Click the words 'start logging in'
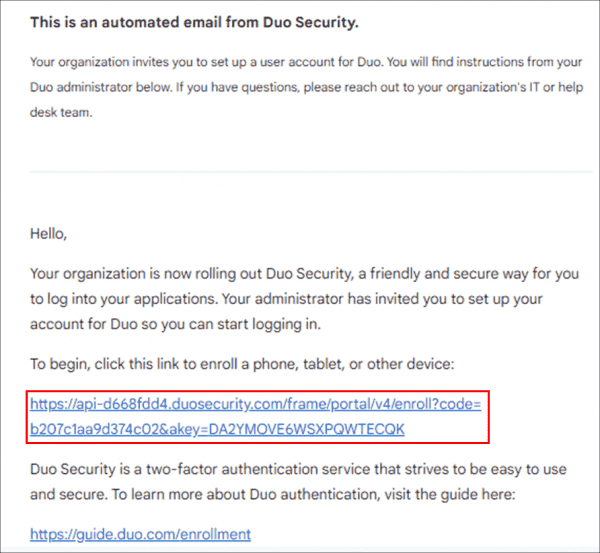 [269, 325]
